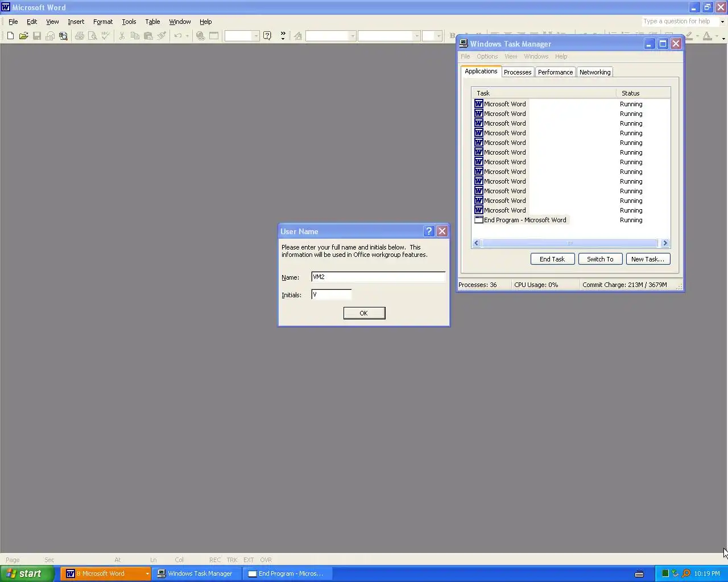Open the Edit menu in Word

click(32, 22)
